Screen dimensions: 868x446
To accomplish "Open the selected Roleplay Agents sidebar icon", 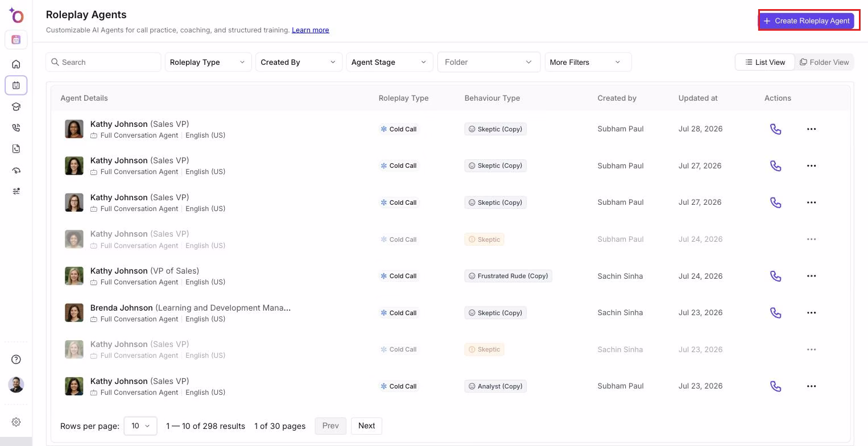I will (x=16, y=85).
